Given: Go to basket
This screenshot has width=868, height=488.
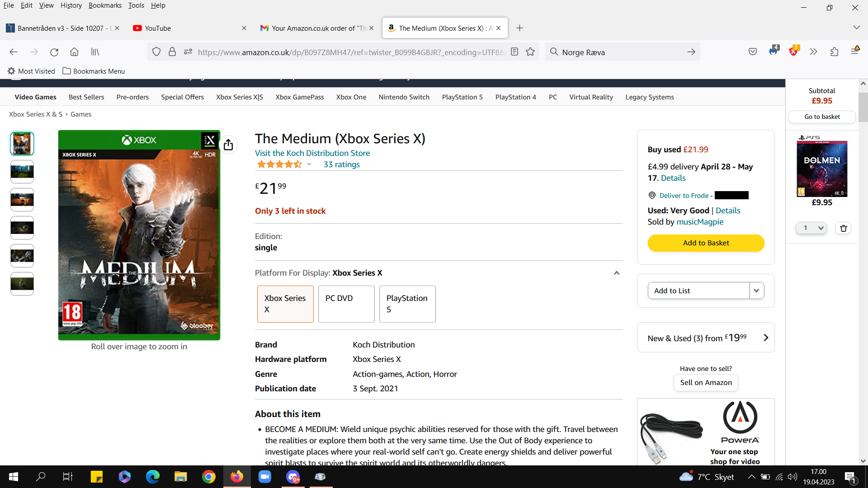Looking at the screenshot, I should pos(822,117).
